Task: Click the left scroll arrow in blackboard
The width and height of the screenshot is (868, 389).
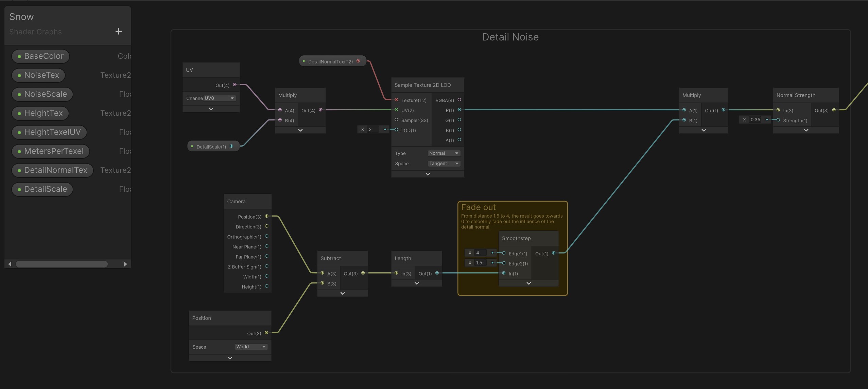Action: point(10,264)
